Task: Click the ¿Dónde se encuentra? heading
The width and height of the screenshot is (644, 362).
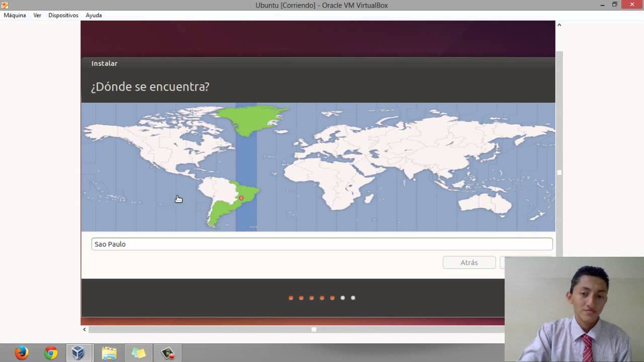Action: point(150,86)
